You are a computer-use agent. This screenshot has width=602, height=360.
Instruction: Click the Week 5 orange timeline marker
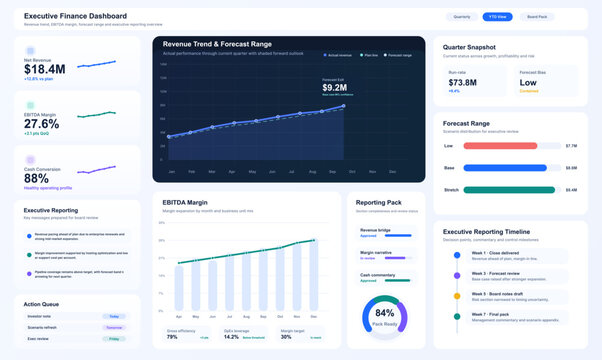(x=457, y=296)
